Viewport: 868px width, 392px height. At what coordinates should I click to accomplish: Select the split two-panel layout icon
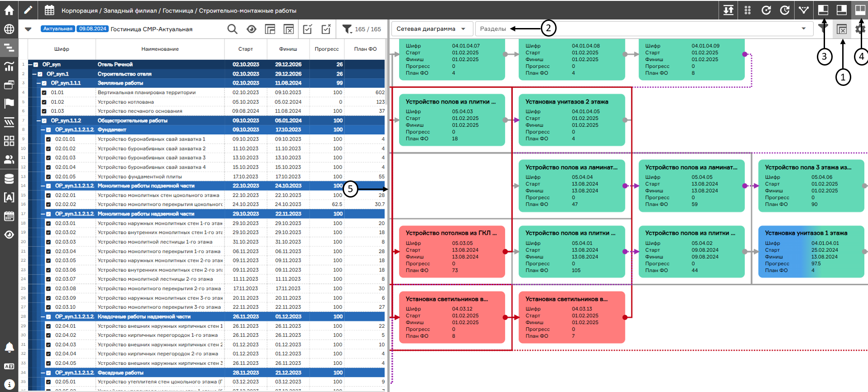859,10
